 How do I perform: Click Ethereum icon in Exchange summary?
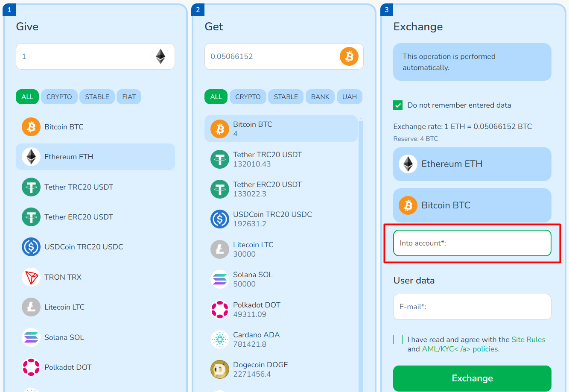click(408, 164)
